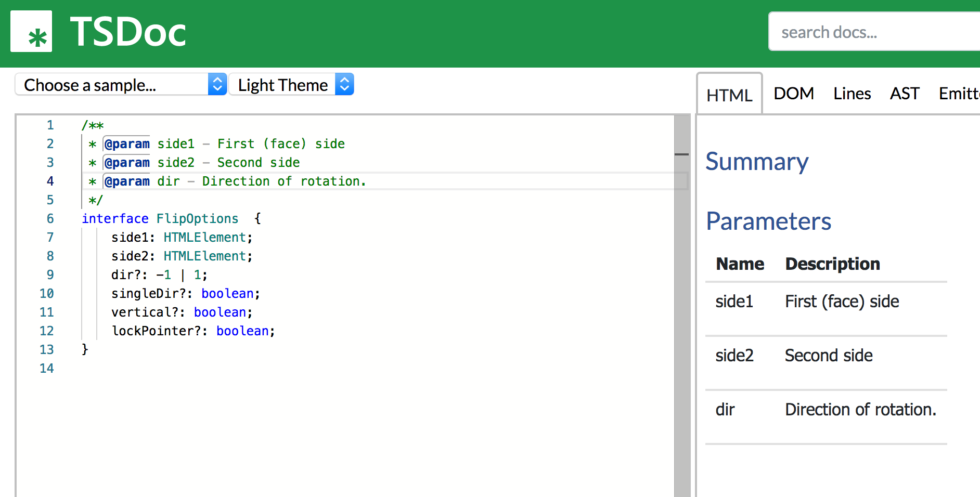
Task: Click the FlipOptions interface name
Action: click(x=198, y=219)
